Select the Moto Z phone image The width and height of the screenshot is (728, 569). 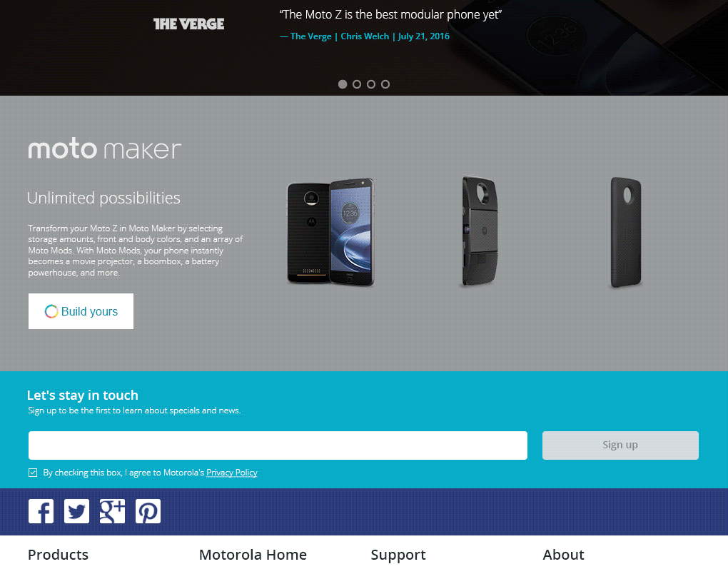tap(330, 232)
